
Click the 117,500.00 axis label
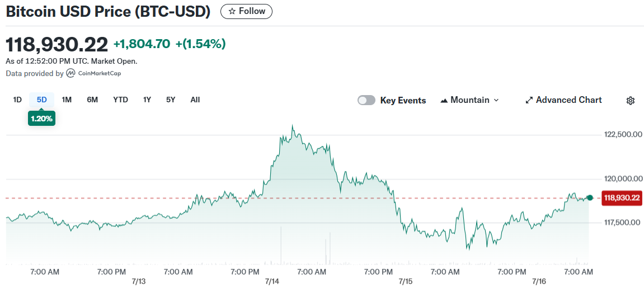click(623, 223)
